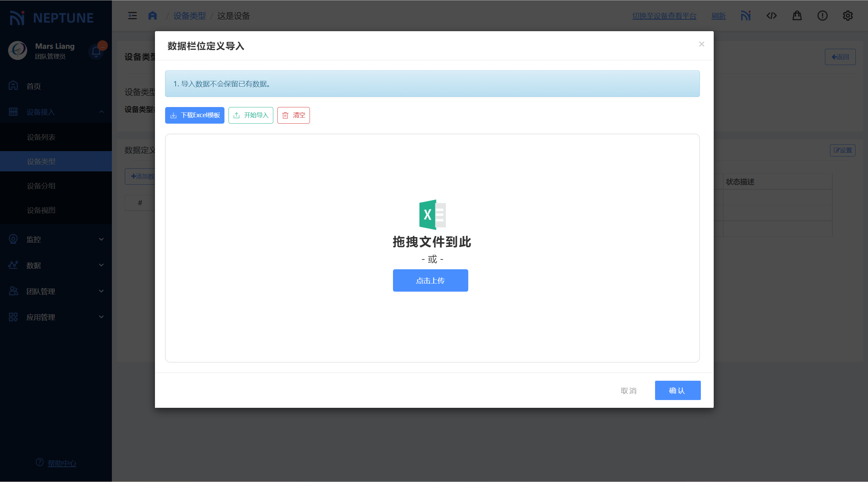
Task: Select 设备列表 in sidebar
Action: pos(41,137)
